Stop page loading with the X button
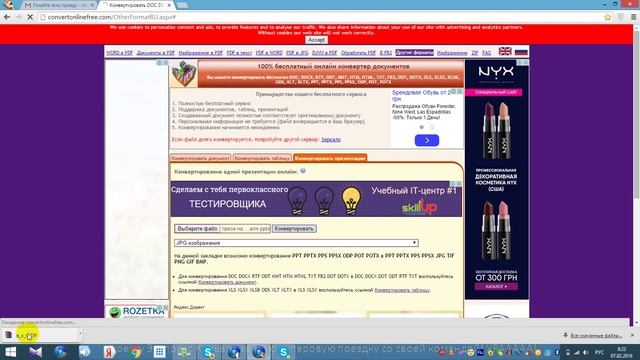 point(29,17)
